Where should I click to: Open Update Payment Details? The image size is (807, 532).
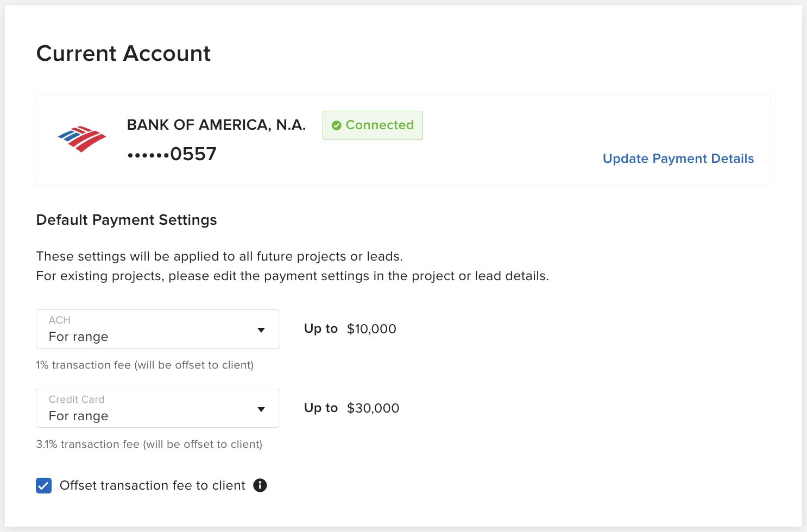[x=678, y=159]
